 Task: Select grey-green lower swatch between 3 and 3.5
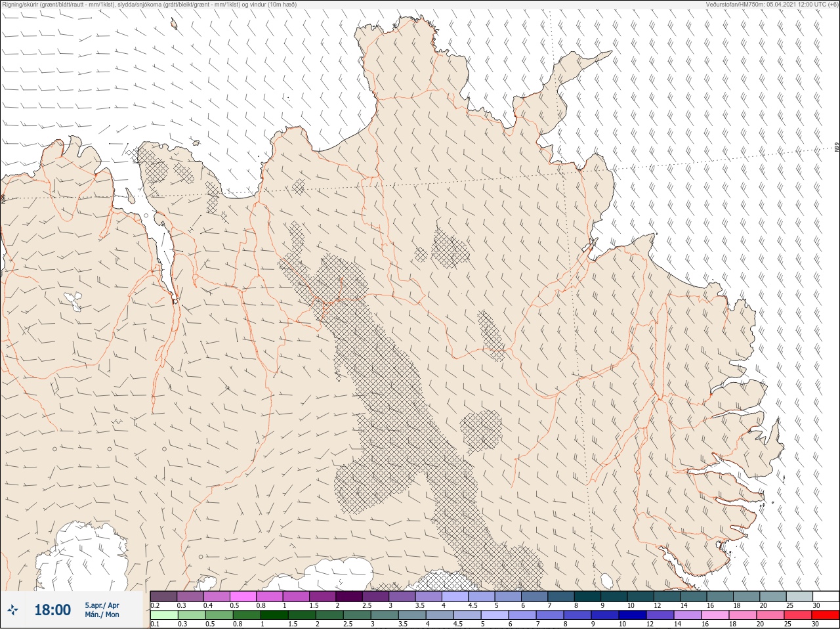coord(385,615)
